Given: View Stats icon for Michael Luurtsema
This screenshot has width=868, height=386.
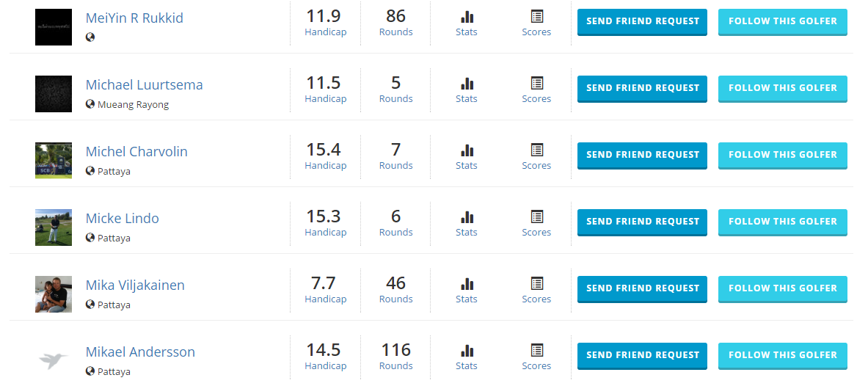Looking at the screenshot, I should 467,84.
